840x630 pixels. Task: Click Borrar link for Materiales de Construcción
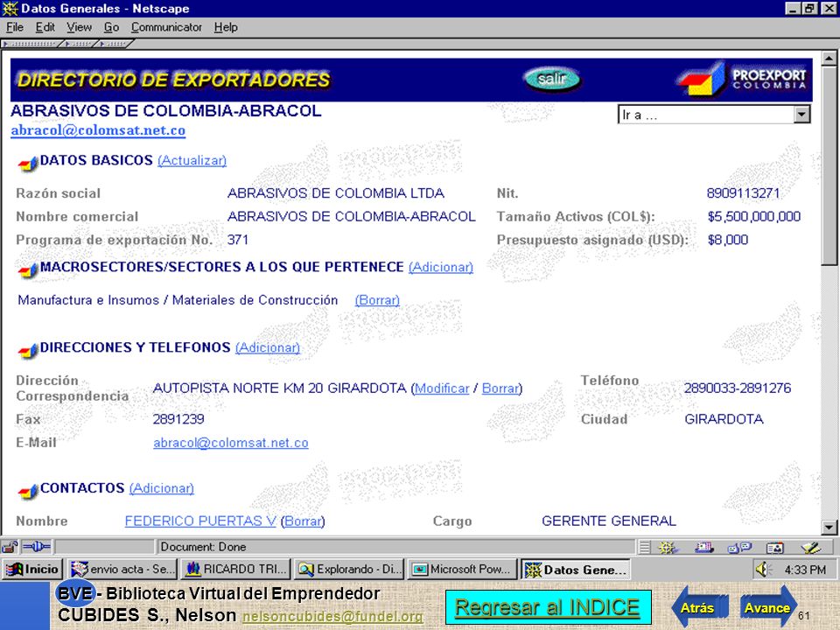(377, 300)
